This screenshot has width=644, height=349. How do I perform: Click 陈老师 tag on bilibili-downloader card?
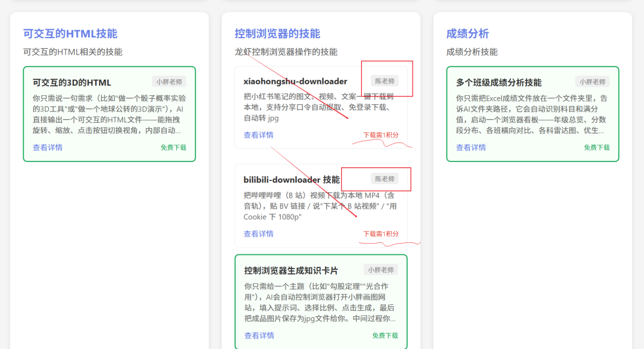coord(385,179)
